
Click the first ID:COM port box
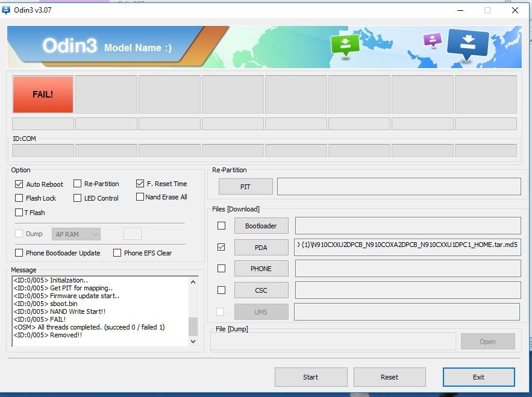tap(43, 151)
